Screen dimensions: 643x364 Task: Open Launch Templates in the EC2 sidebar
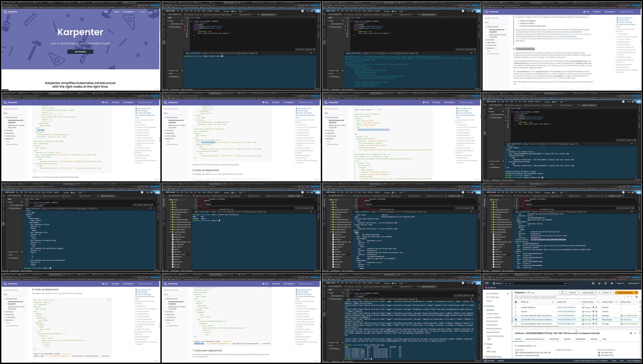(x=493, y=317)
